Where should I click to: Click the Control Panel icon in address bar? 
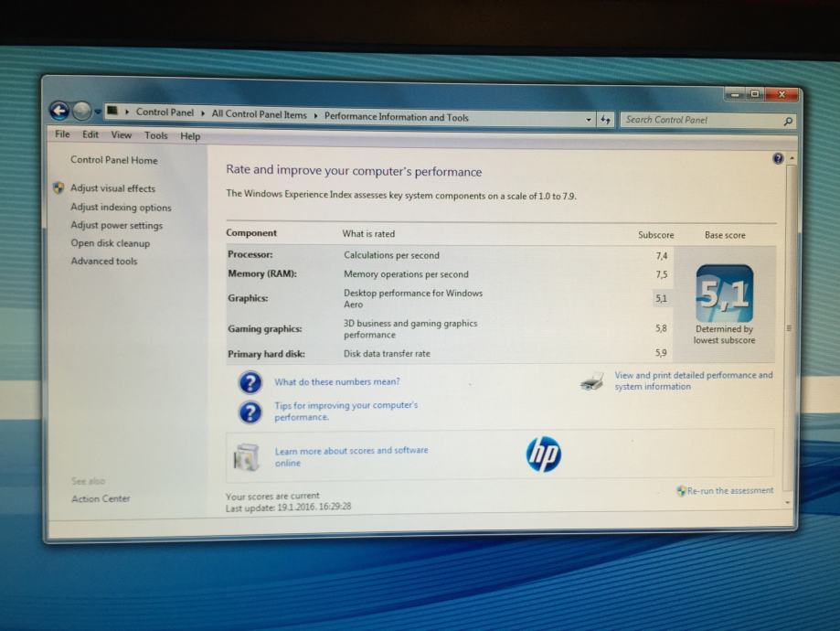112,111
